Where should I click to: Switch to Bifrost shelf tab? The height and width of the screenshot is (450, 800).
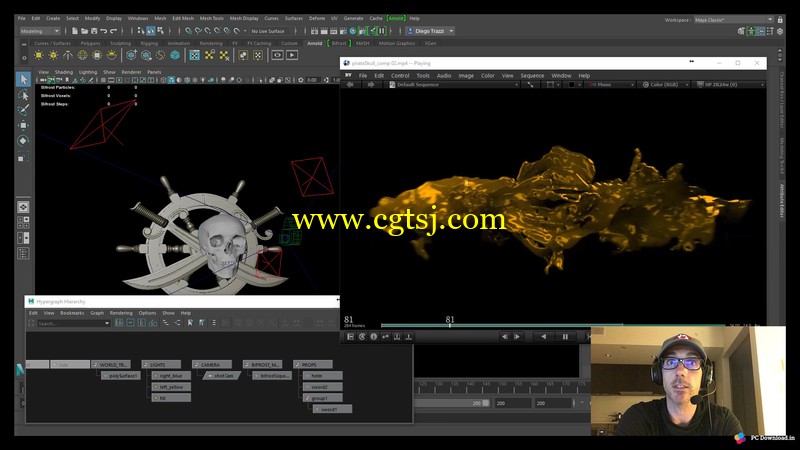click(x=339, y=43)
